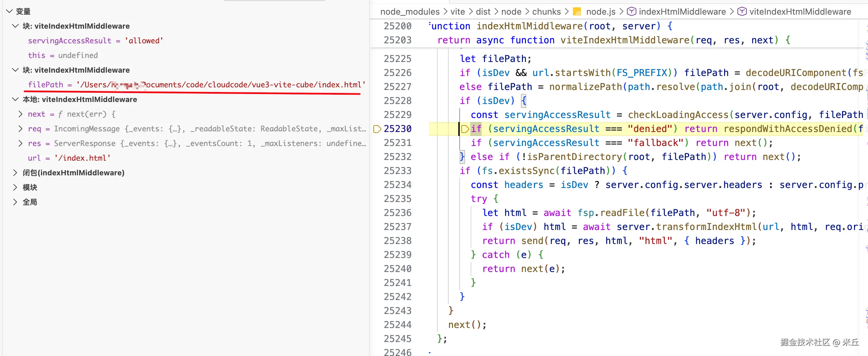Screen dimensions: 868x356
Task: Click line number 25225 in the gutter
Action: 398,59
